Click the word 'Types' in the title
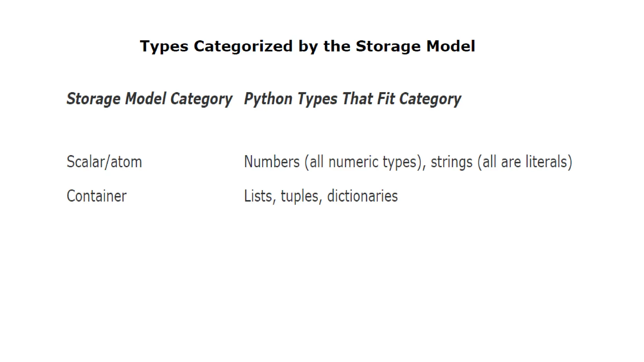This screenshot has width=644, height=362. click(x=164, y=47)
